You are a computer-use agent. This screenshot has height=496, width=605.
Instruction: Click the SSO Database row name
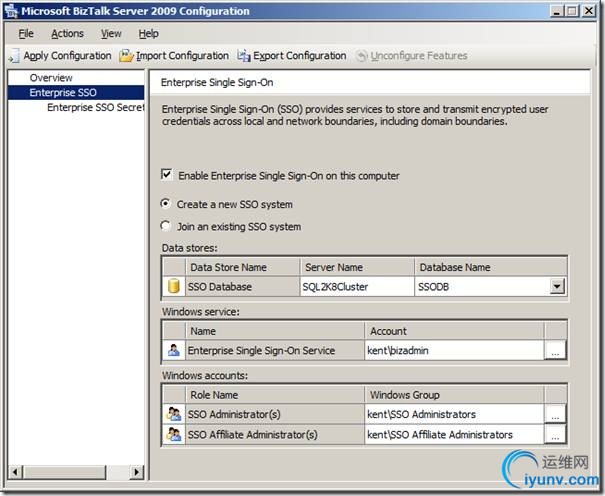click(x=242, y=287)
